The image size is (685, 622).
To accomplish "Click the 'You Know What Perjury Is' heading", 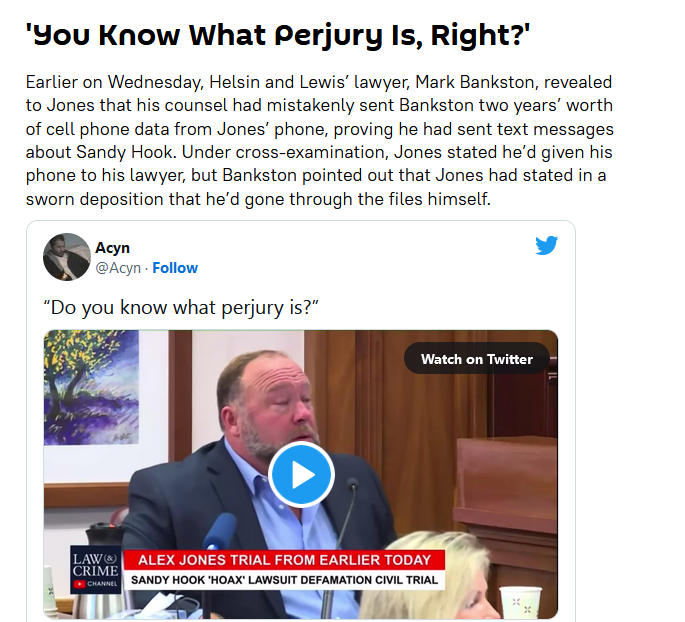I will (277, 35).
